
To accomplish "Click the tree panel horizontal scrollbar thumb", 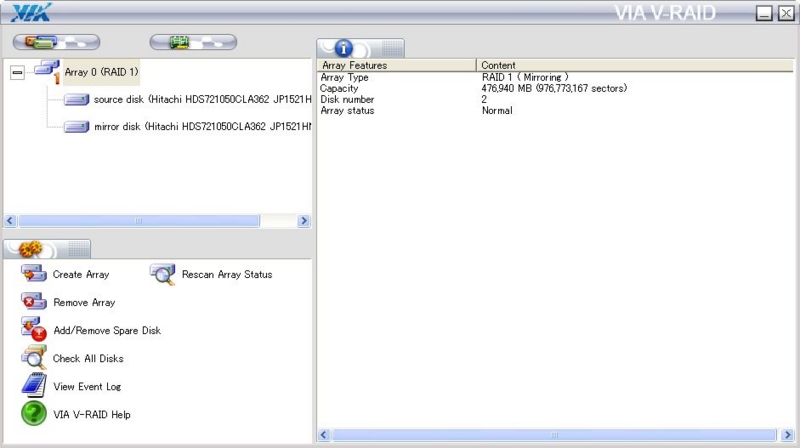I will [x=139, y=221].
